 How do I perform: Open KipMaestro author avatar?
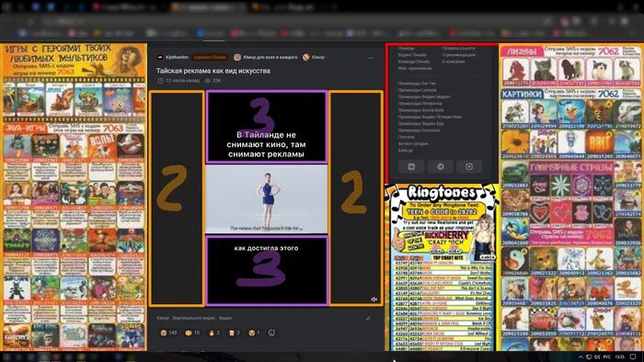coord(160,57)
